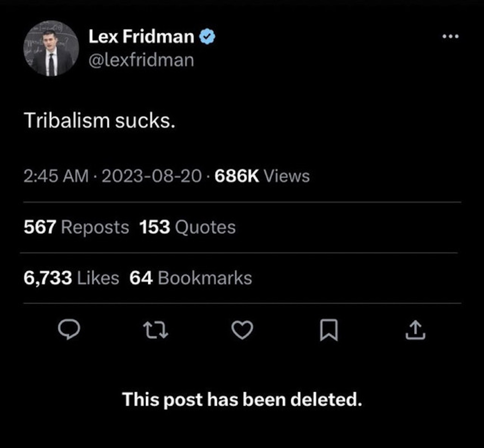Repost using the arrows icon

tap(156, 330)
